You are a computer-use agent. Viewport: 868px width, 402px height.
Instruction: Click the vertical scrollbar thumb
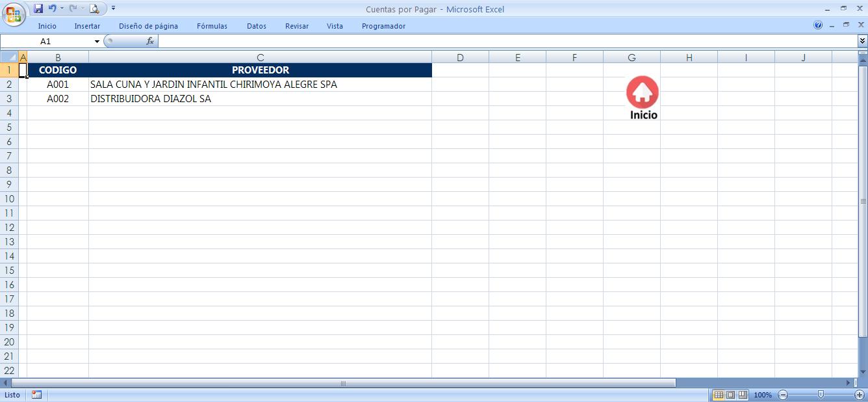(863, 202)
